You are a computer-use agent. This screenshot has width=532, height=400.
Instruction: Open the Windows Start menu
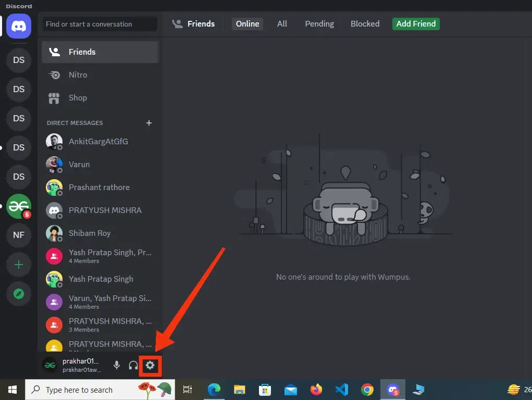click(12, 390)
